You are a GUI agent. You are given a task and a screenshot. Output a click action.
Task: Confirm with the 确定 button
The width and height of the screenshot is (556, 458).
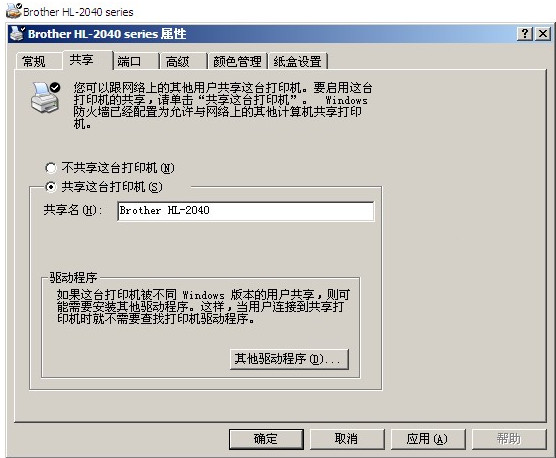tap(266, 439)
